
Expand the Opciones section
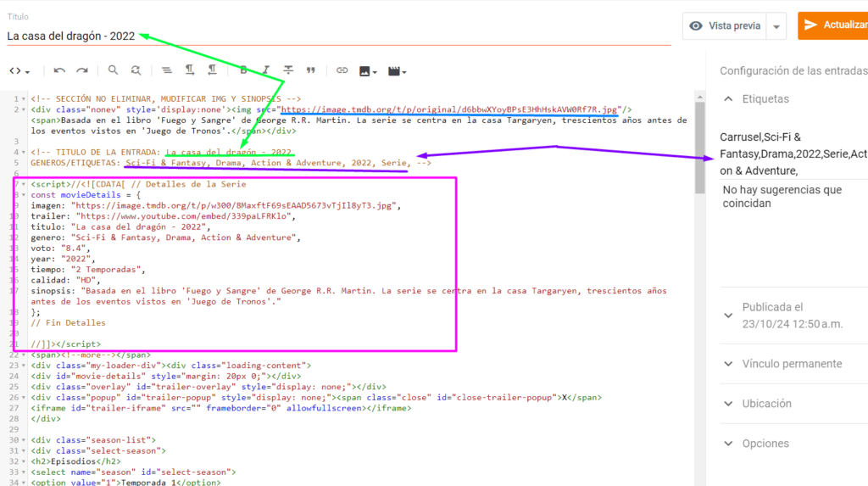coord(728,444)
